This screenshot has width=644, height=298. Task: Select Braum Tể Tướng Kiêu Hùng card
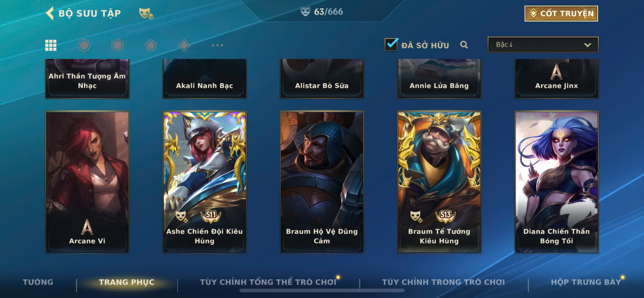(x=439, y=182)
